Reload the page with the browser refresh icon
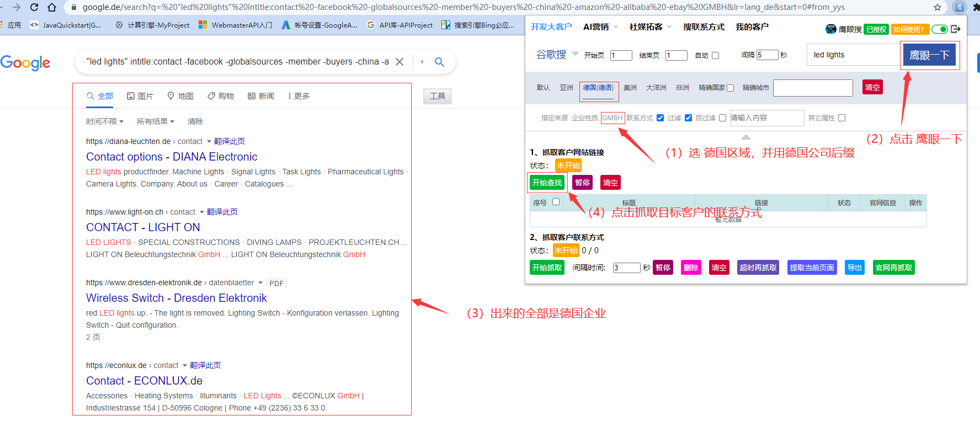Image resolution: width=980 pixels, height=421 pixels. coord(34,7)
